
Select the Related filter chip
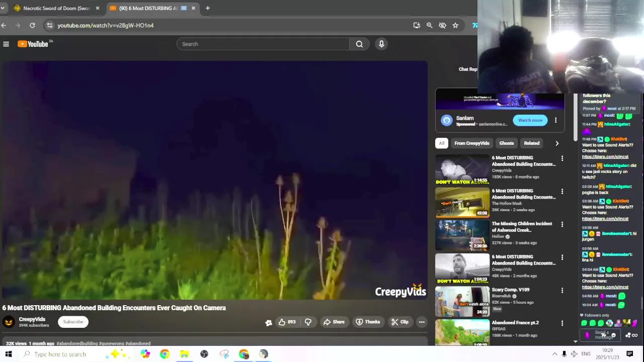click(x=531, y=143)
